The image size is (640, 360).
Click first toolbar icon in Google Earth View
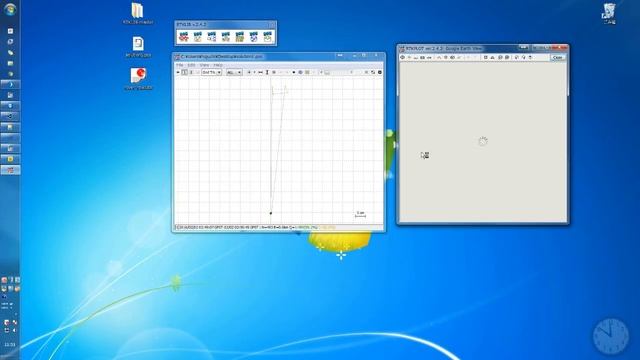(x=402, y=58)
